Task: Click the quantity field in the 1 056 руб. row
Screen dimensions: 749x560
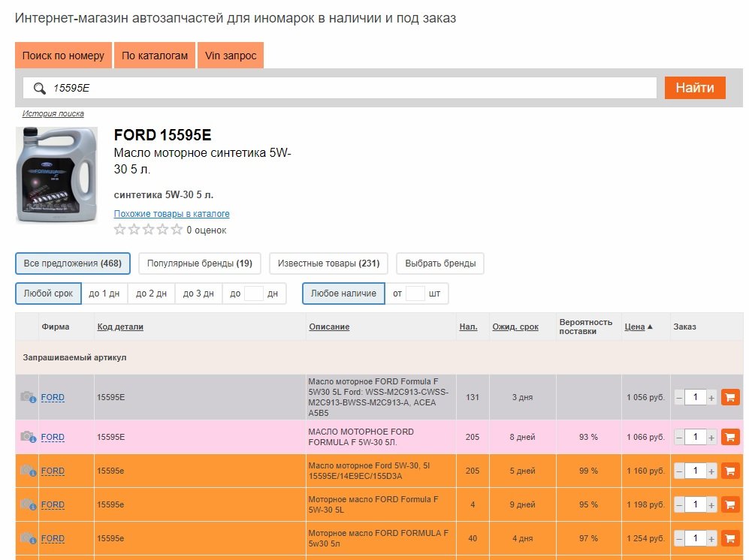Action: coord(695,397)
